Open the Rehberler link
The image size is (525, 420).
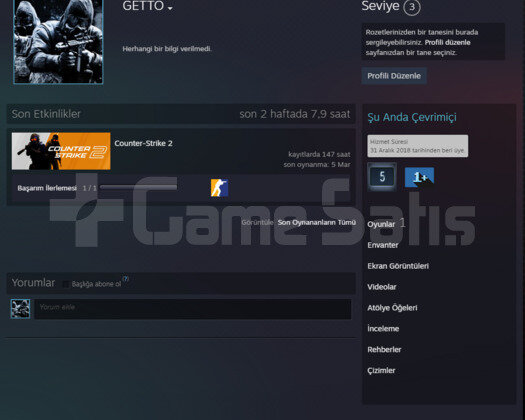tap(384, 350)
